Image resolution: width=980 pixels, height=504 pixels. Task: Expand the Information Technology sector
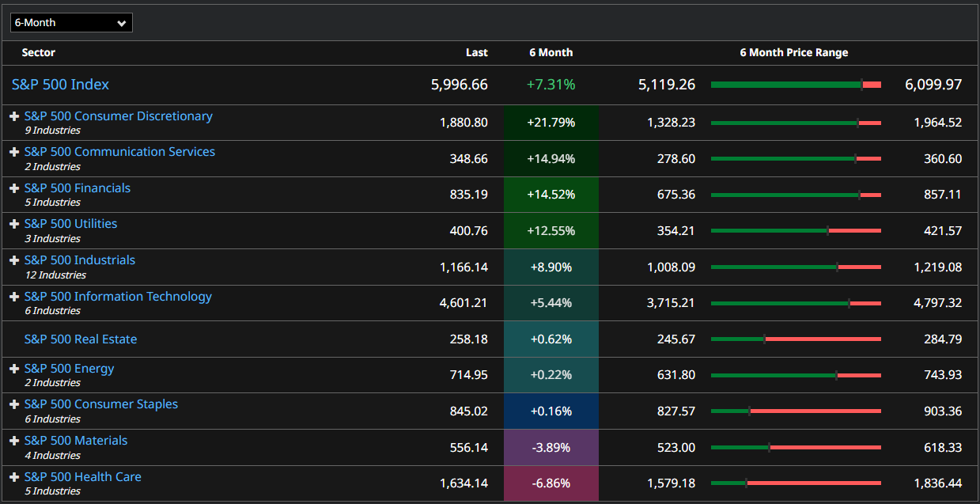[x=14, y=297]
